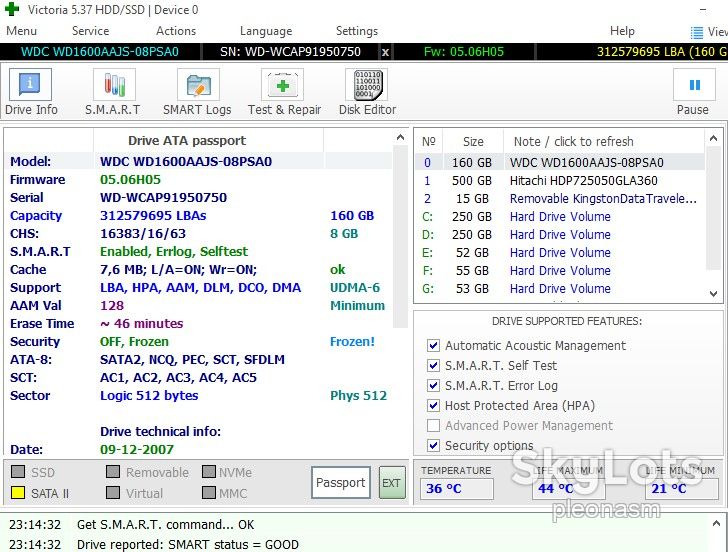Open Test & Repair medkit icon
728x552 pixels.
coord(282,84)
